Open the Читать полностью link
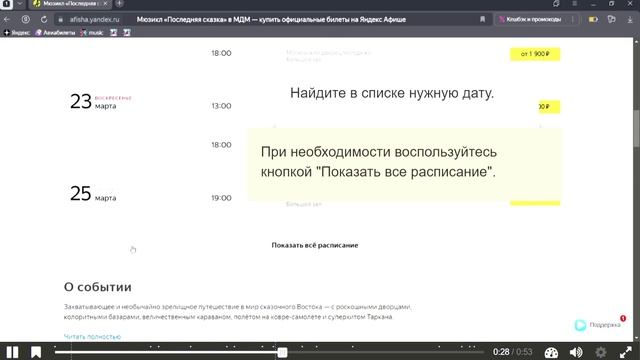Screen dimensions: 640x360 coord(92,337)
